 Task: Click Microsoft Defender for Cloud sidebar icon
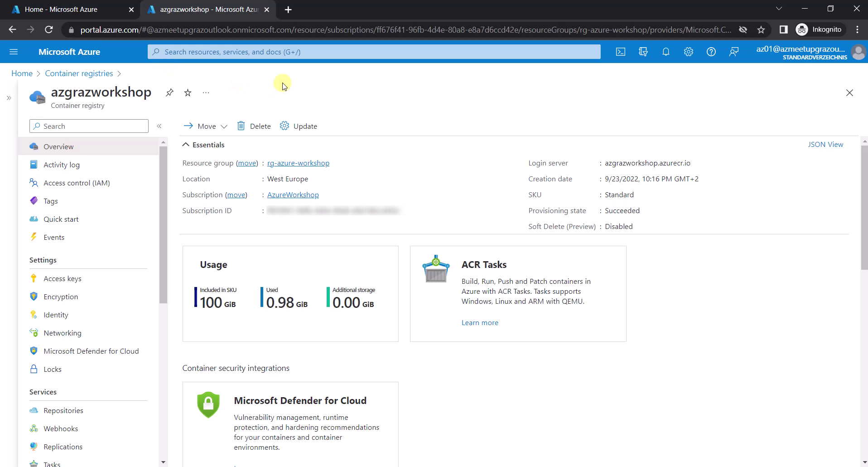click(x=34, y=351)
